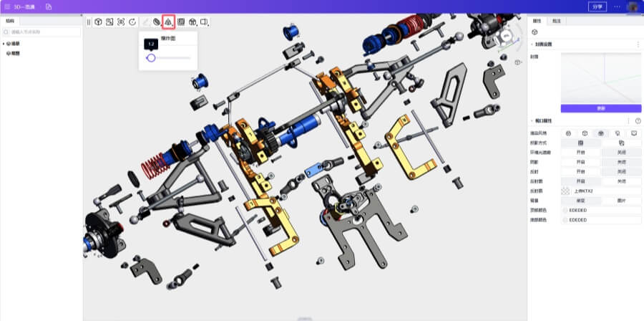644x321 pixels.
Task: Switch to the 结构 tab in the left panel
Action: pyautogui.click(x=10, y=21)
